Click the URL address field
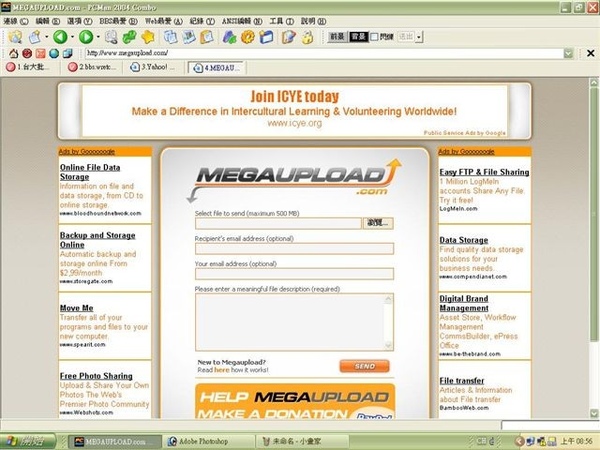600x450 pixels. click(x=324, y=53)
